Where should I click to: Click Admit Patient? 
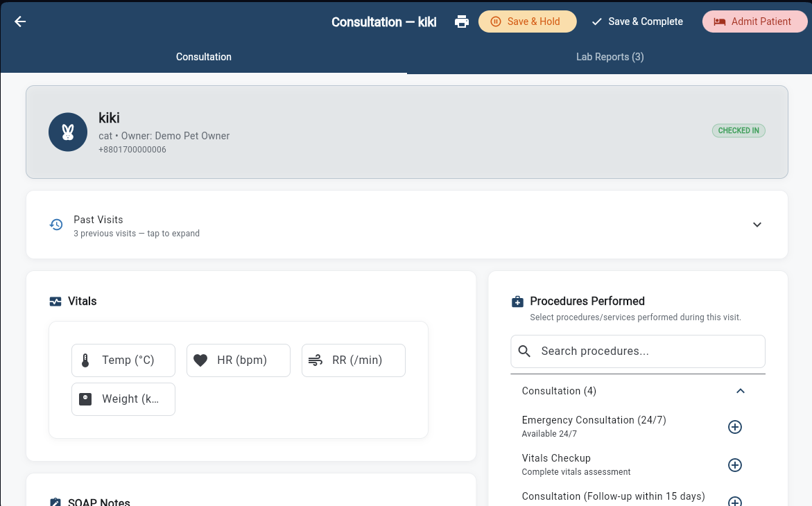(x=754, y=21)
